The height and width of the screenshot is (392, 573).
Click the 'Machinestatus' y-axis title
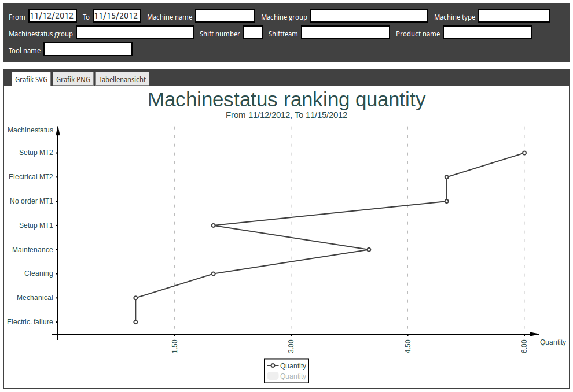[x=30, y=130]
